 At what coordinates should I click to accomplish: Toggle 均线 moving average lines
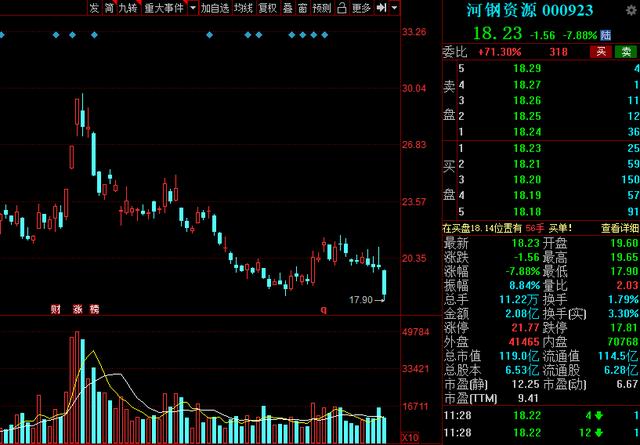point(243,8)
